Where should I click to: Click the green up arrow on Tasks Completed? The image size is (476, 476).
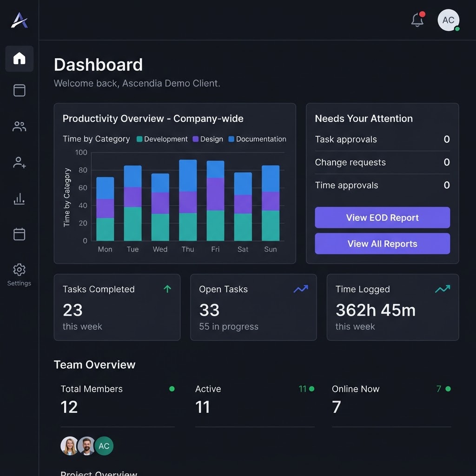(167, 289)
